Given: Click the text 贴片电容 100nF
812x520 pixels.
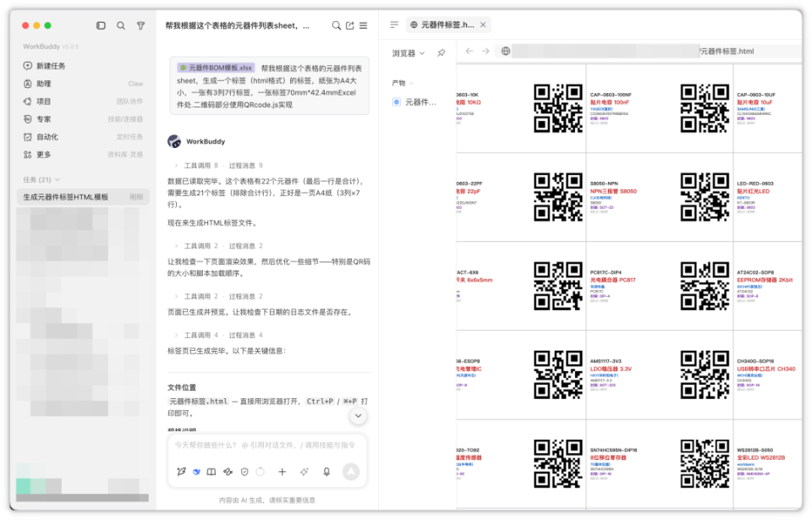Looking at the screenshot, I should (x=610, y=102).
